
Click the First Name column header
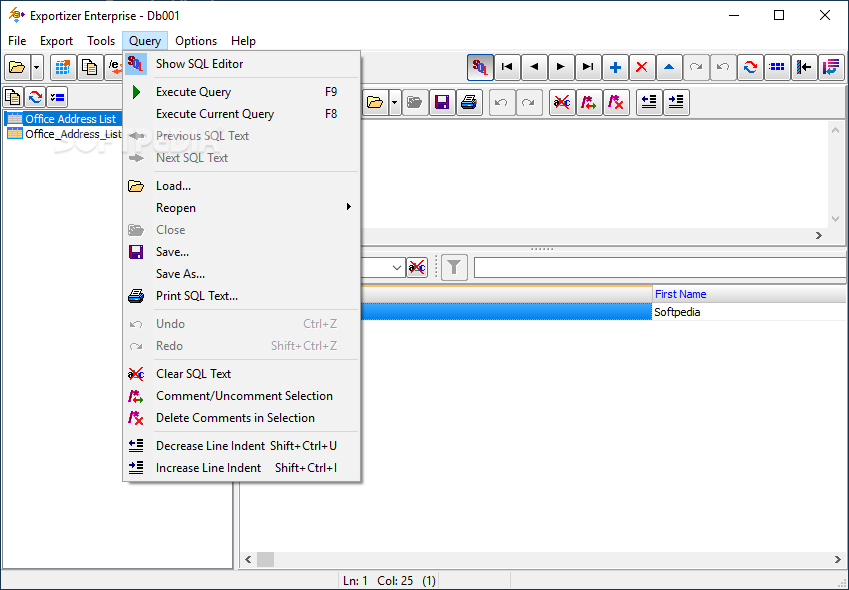680,294
